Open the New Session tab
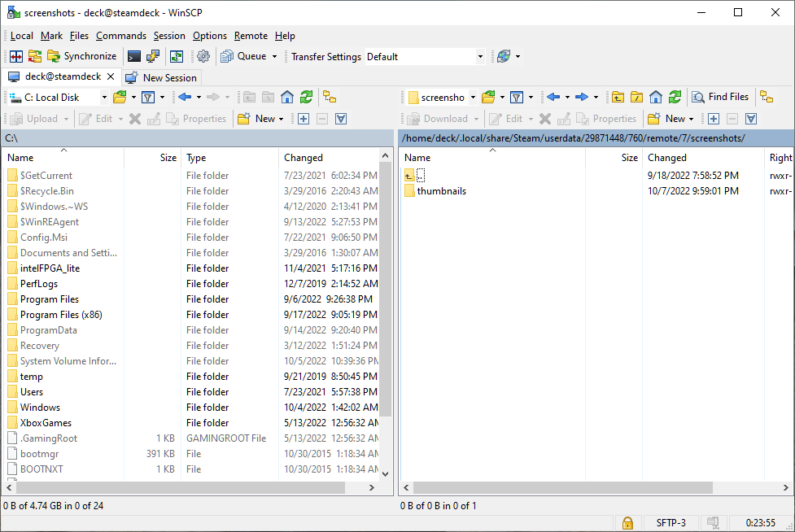795x532 pixels. coord(161,77)
